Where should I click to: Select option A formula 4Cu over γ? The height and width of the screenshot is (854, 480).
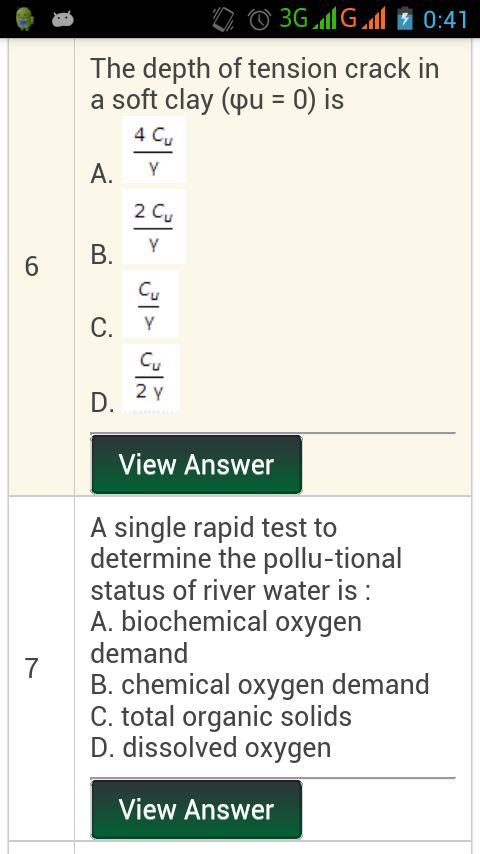click(x=154, y=149)
